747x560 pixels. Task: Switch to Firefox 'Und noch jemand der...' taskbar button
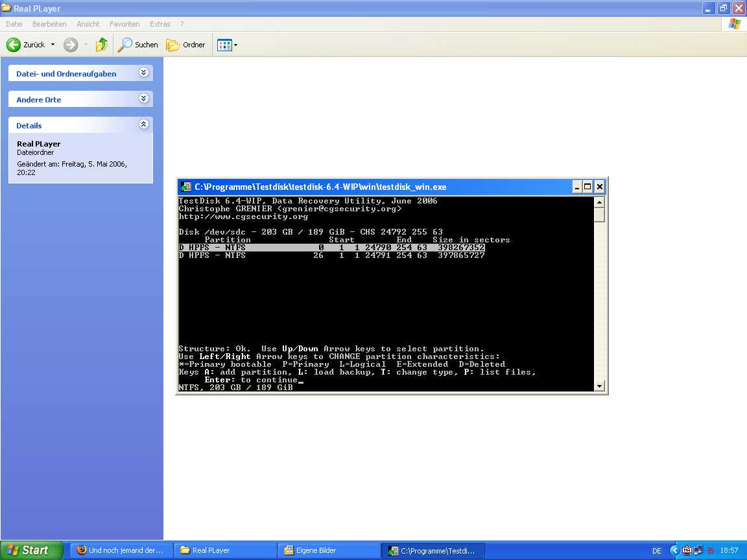point(121,550)
